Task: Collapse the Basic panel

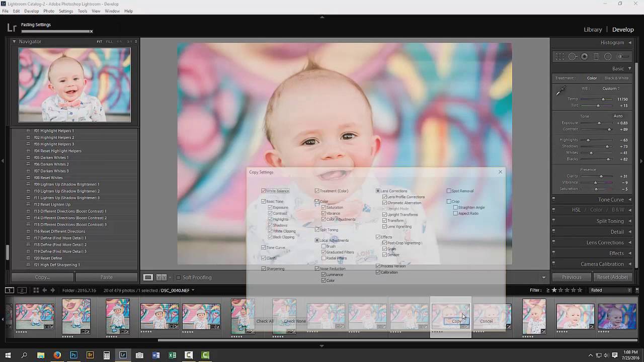Action: [x=629, y=68]
